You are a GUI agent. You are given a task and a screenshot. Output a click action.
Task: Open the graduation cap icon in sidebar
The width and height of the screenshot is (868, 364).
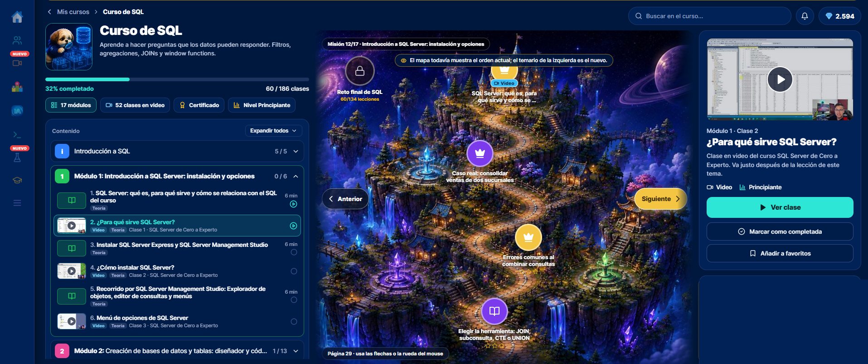(x=17, y=180)
